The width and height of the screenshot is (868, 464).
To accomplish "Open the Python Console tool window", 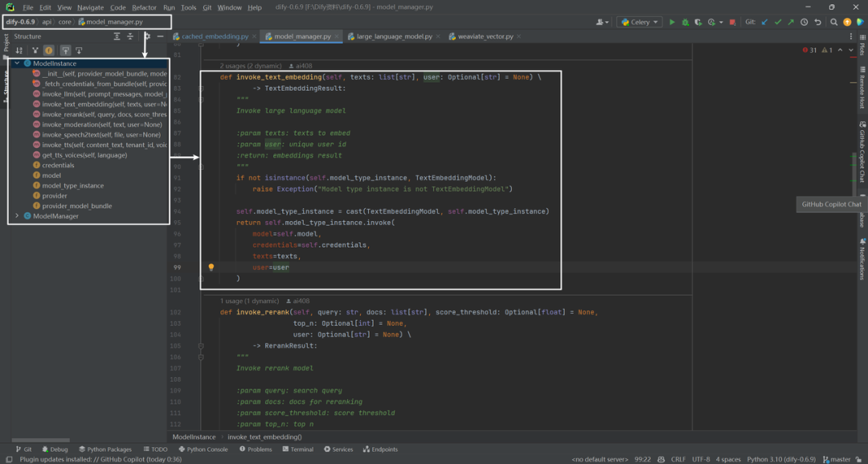I will (203, 450).
